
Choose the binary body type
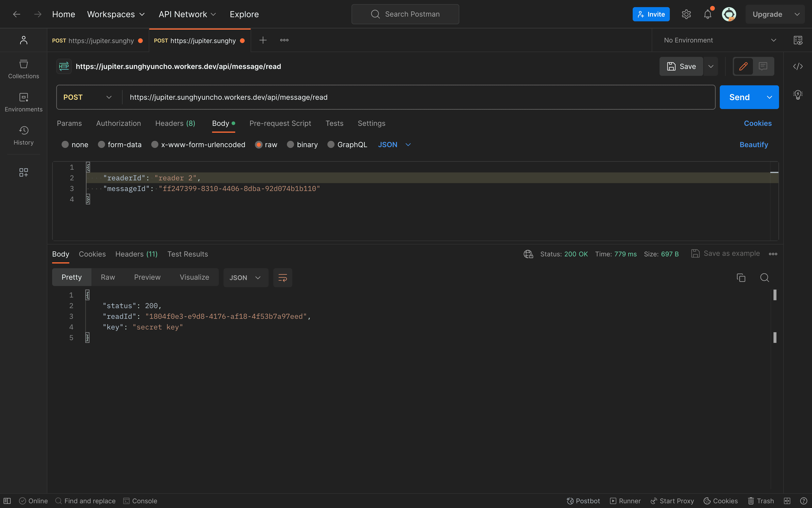coord(290,144)
